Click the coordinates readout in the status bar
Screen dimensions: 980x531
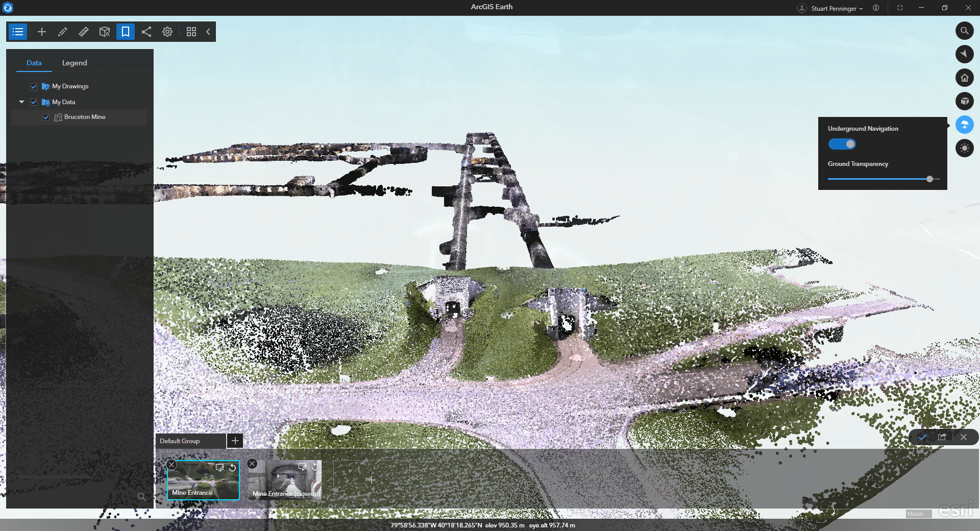tap(483, 525)
